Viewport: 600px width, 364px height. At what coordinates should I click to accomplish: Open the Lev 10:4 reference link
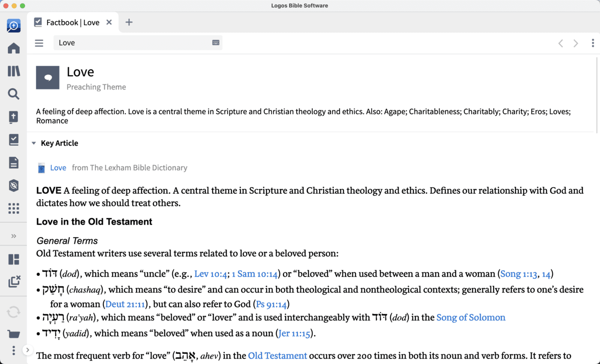[x=210, y=274]
